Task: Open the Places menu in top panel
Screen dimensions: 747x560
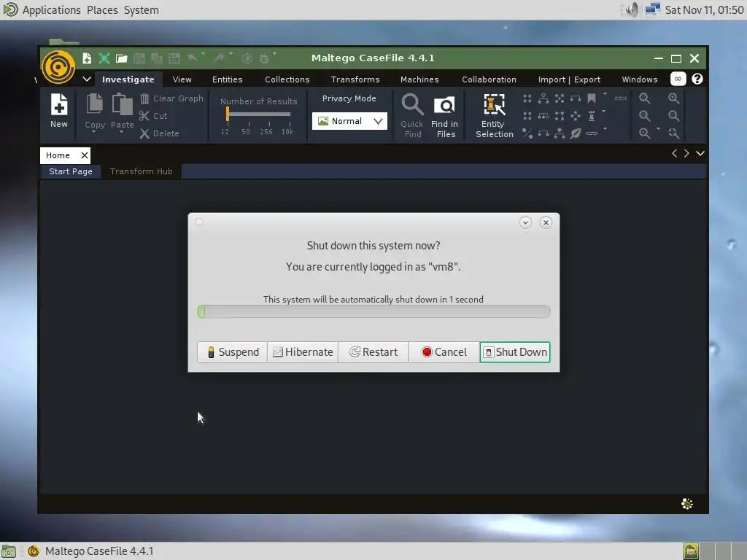Action: point(102,10)
